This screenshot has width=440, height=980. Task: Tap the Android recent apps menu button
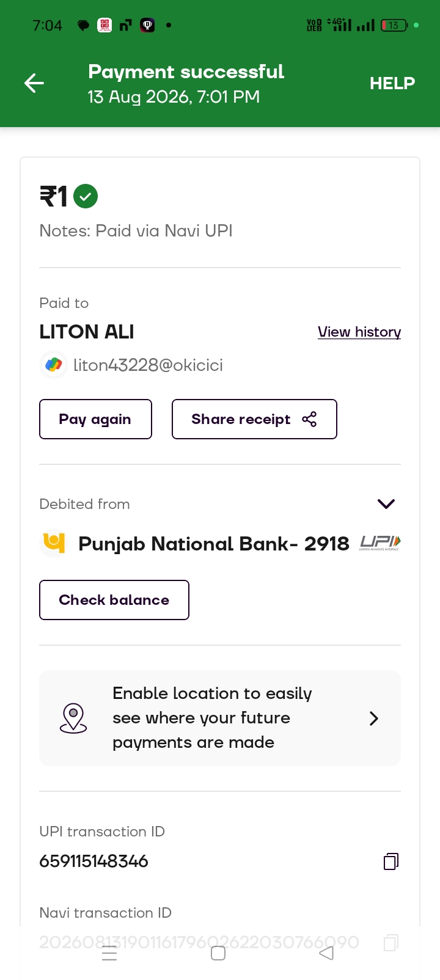pyautogui.click(x=109, y=953)
